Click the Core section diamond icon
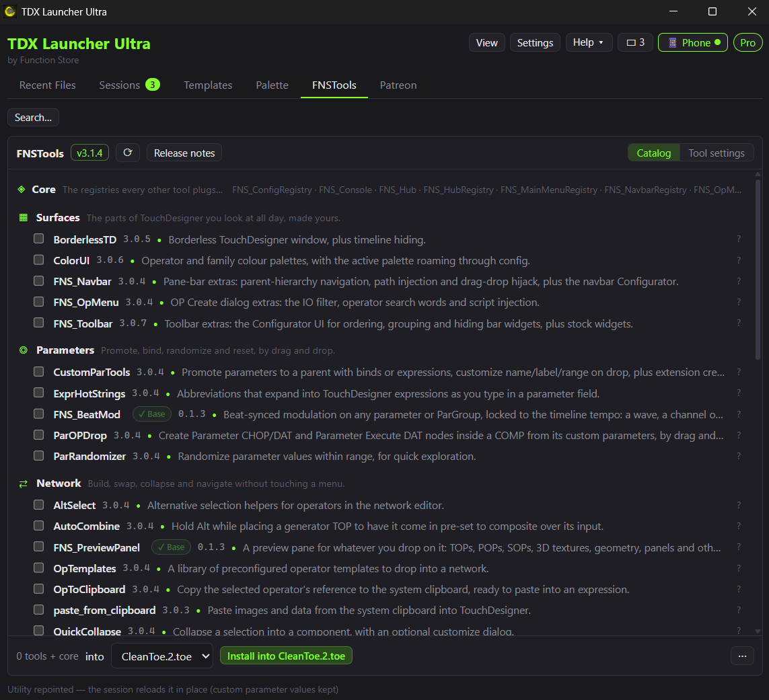This screenshot has height=700, width=769. click(22, 189)
